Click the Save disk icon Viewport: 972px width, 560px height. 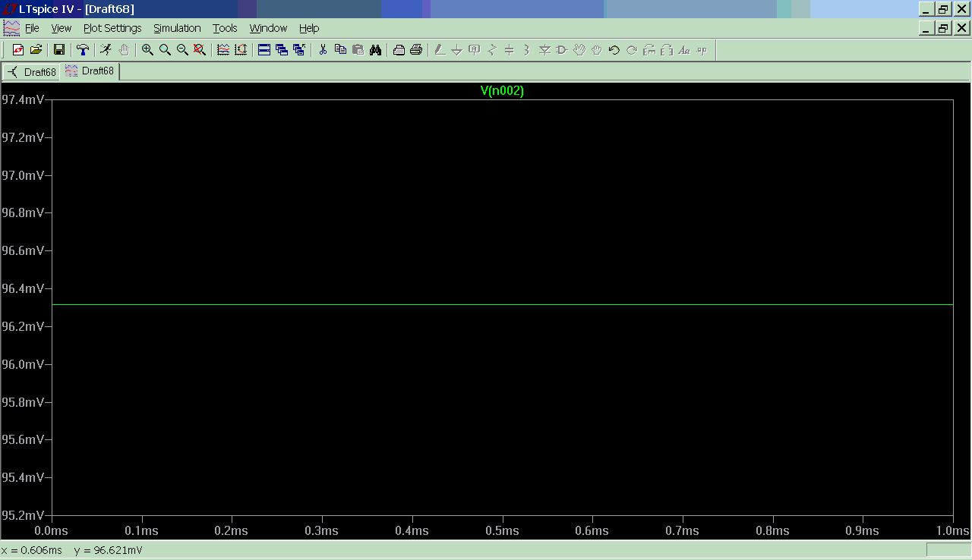[58, 50]
